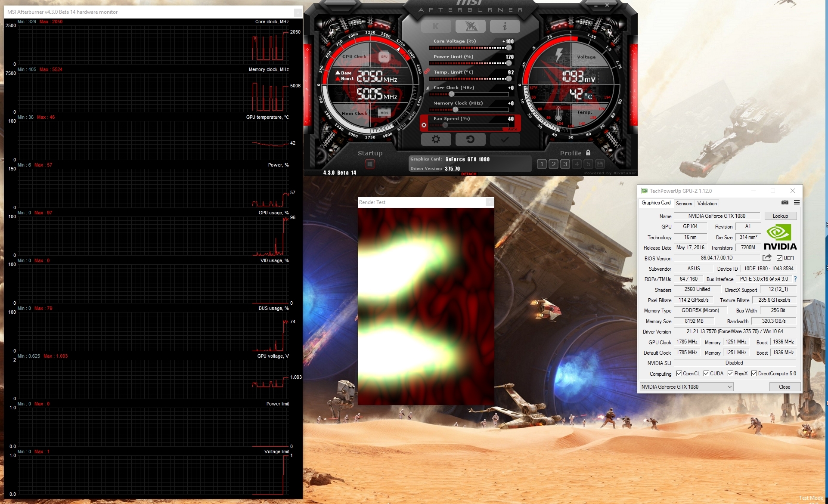Image resolution: width=828 pixels, height=504 pixels.
Task: Load profile slot 4
Action: [577, 164]
